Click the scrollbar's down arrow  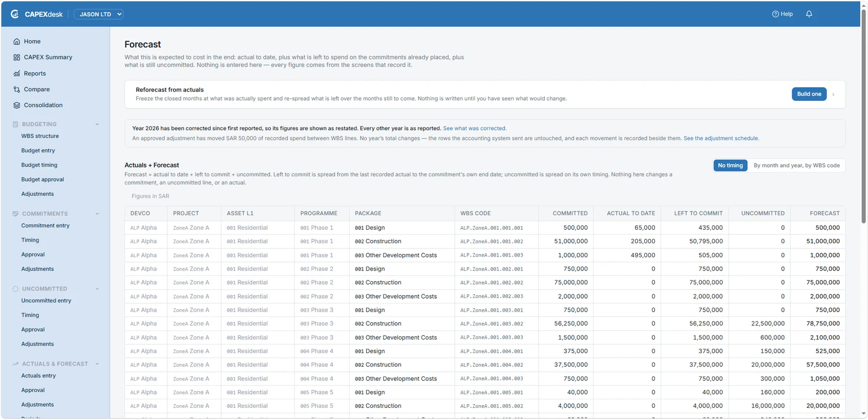click(864, 414)
